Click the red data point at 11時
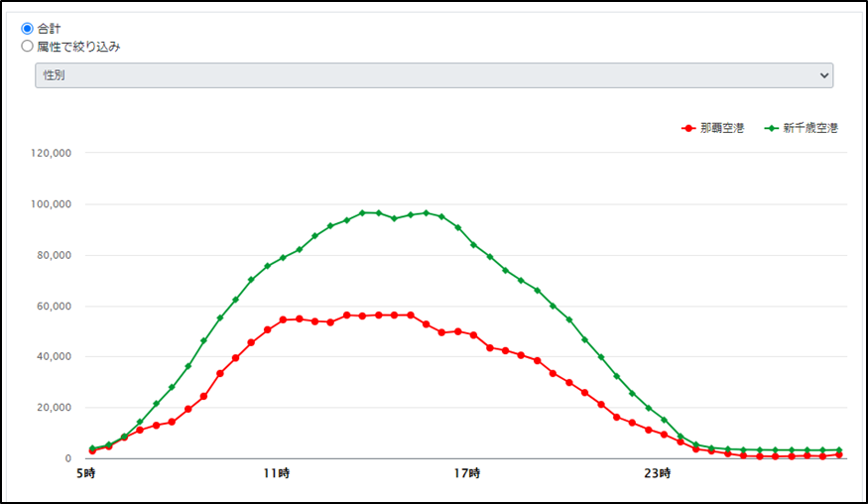 pyautogui.click(x=283, y=319)
